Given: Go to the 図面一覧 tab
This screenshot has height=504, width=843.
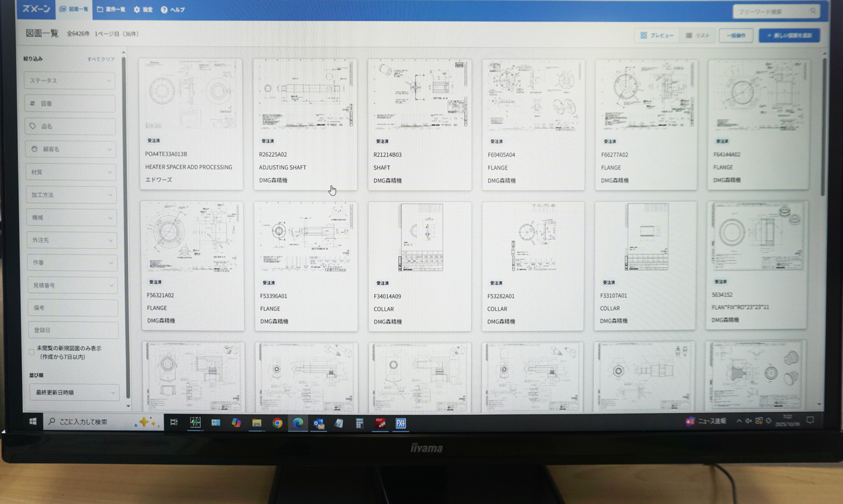Looking at the screenshot, I should (x=74, y=9).
